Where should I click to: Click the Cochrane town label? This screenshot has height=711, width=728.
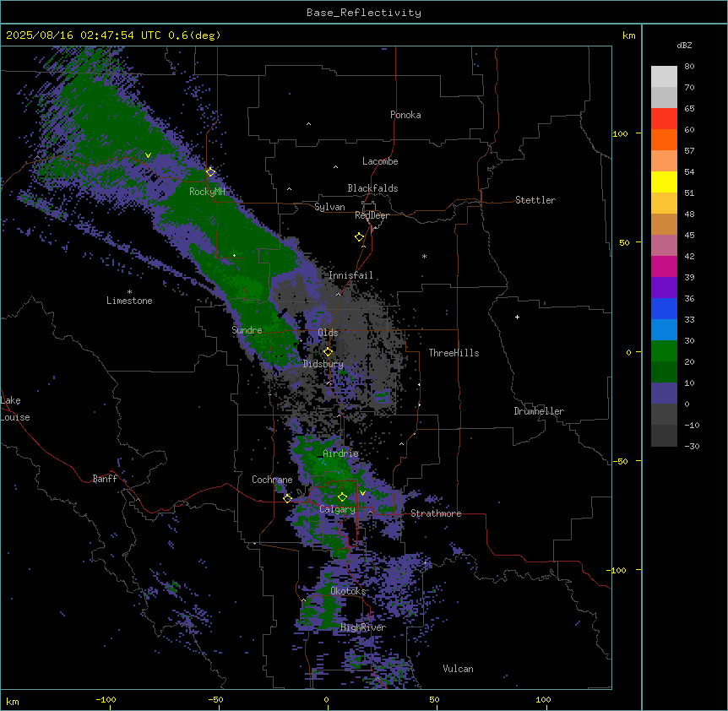(x=272, y=480)
